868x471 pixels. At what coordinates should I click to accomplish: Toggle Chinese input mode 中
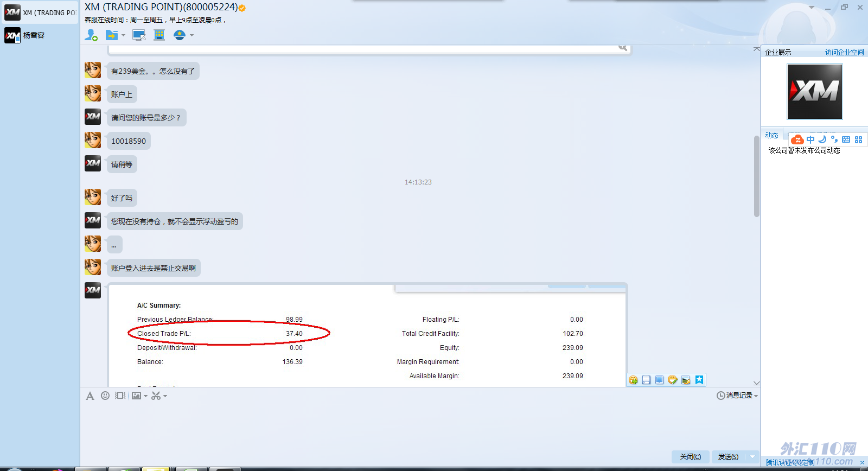pos(810,139)
